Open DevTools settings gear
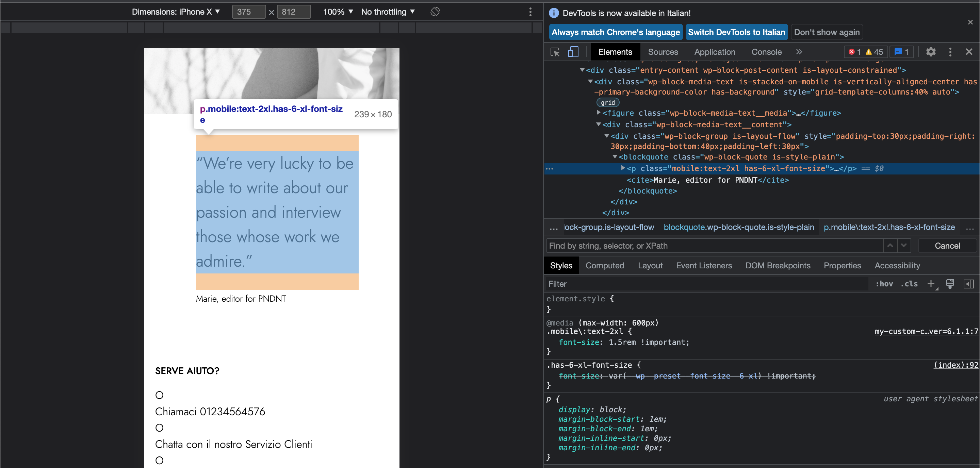This screenshot has width=980, height=468. click(x=931, y=52)
